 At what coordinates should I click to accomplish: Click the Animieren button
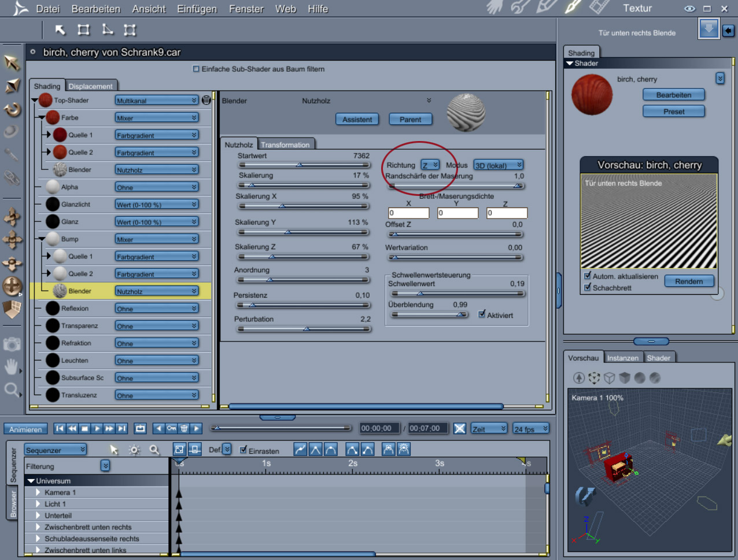point(25,429)
